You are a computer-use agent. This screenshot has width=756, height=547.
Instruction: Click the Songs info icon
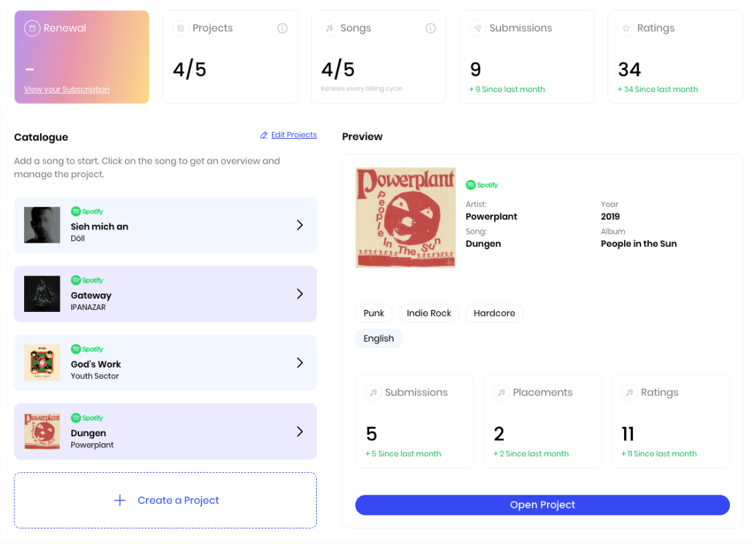click(430, 28)
